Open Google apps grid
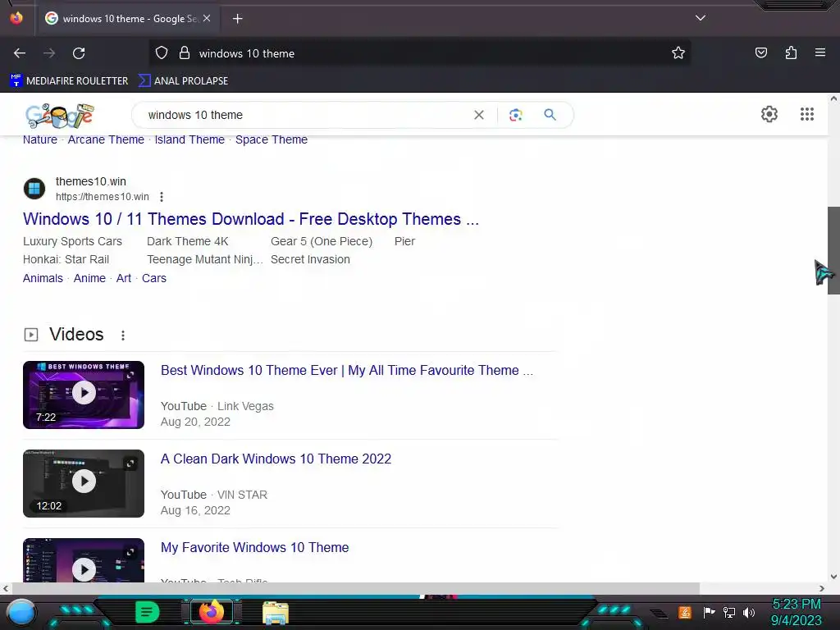This screenshot has height=630, width=840. click(807, 114)
